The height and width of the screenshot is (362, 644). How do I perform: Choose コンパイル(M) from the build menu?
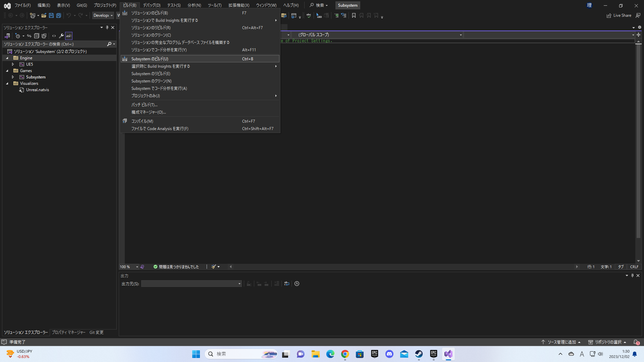tap(142, 121)
